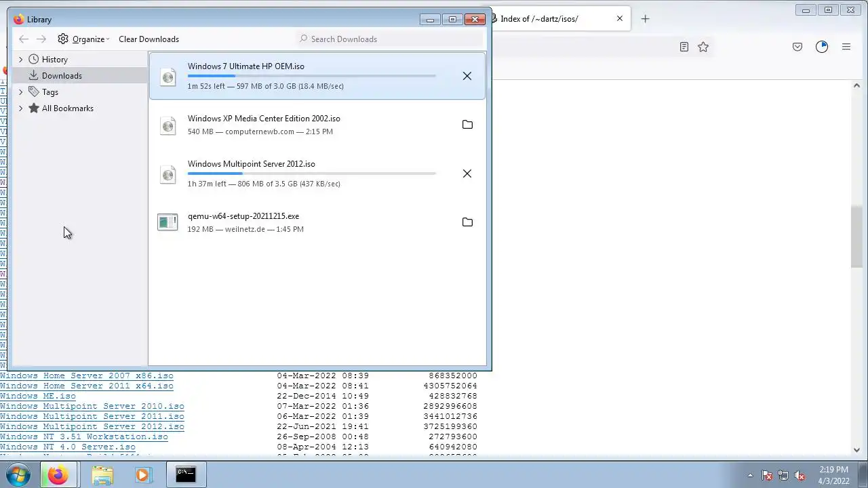Screen dimensions: 868x488
Task: Select History in the sidebar
Action: [54, 60]
